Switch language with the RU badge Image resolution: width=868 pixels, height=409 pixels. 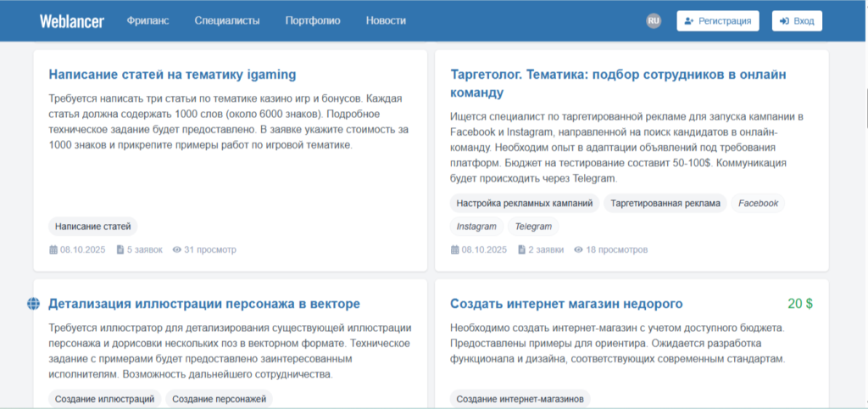point(654,21)
